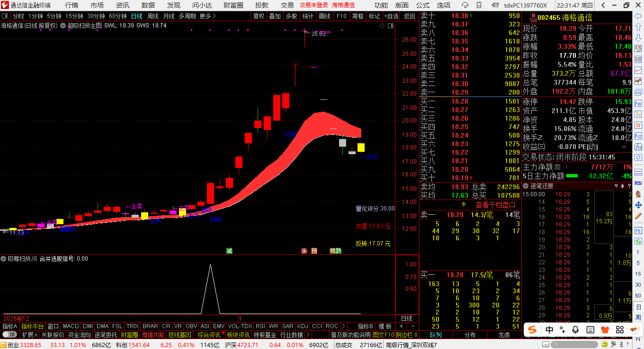The width and height of the screenshot is (644, 349).
Task: Click the 龙虎 tab at panel bottom
Action: [504, 334]
